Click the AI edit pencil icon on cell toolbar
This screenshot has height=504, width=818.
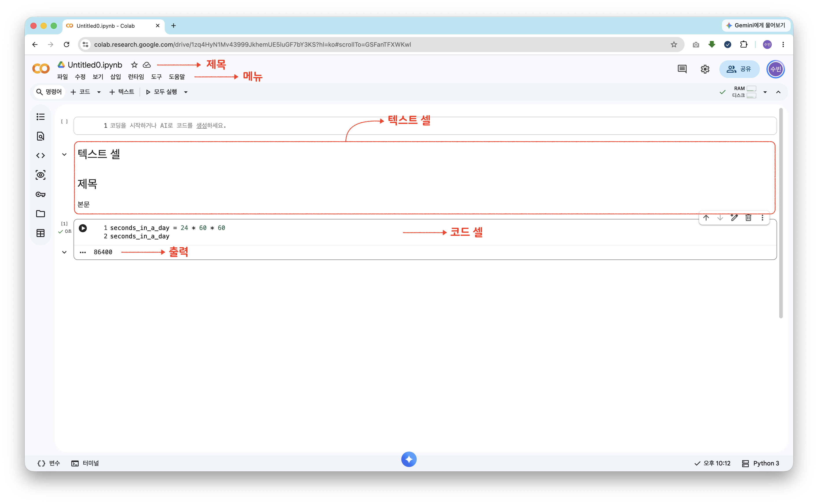(734, 218)
